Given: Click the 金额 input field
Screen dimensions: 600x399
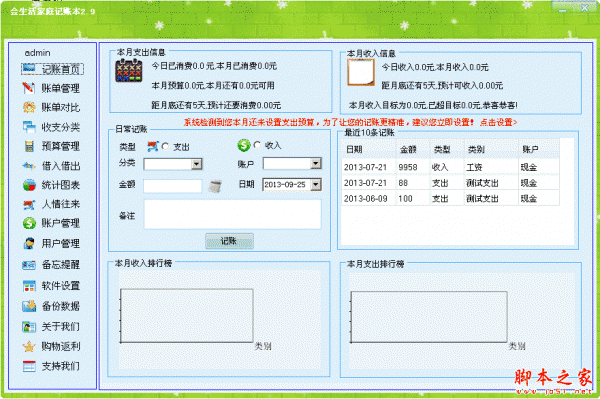Looking at the screenshot, I should [173, 186].
